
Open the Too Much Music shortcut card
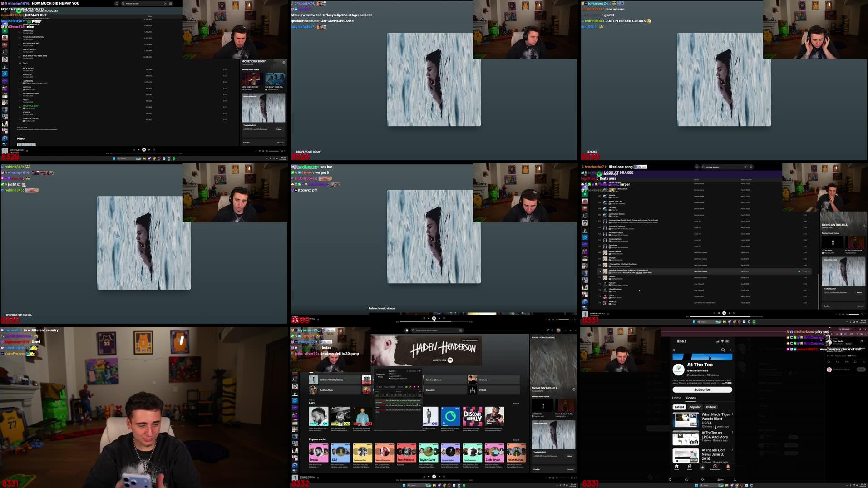tap(334, 389)
